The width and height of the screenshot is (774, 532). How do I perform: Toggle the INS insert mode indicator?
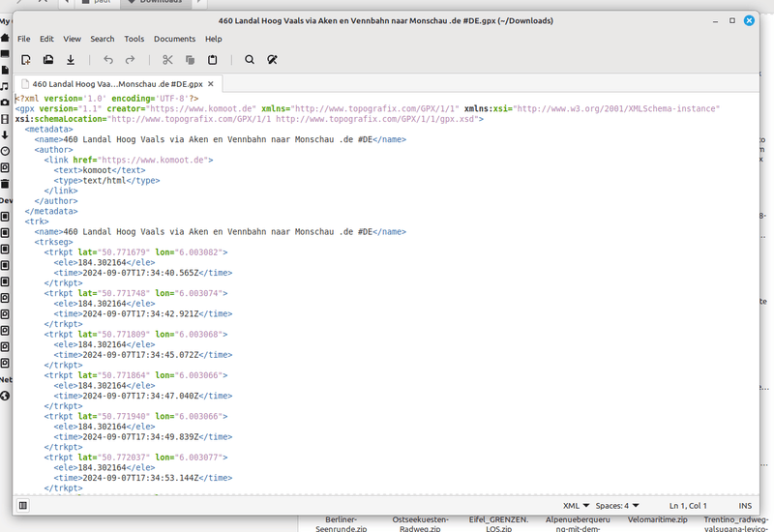(x=745, y=506)
